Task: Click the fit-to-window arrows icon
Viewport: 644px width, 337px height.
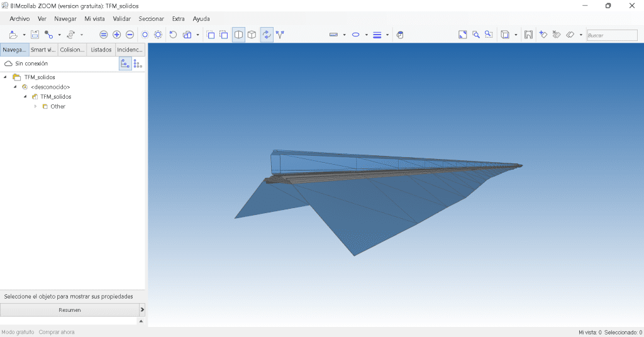Action: (x=462, y=35)
